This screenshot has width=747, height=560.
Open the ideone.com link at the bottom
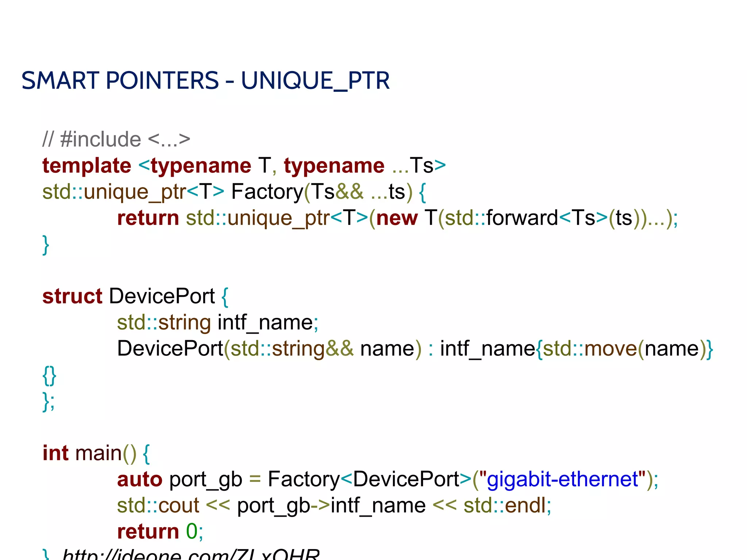[x=191, y=554]
